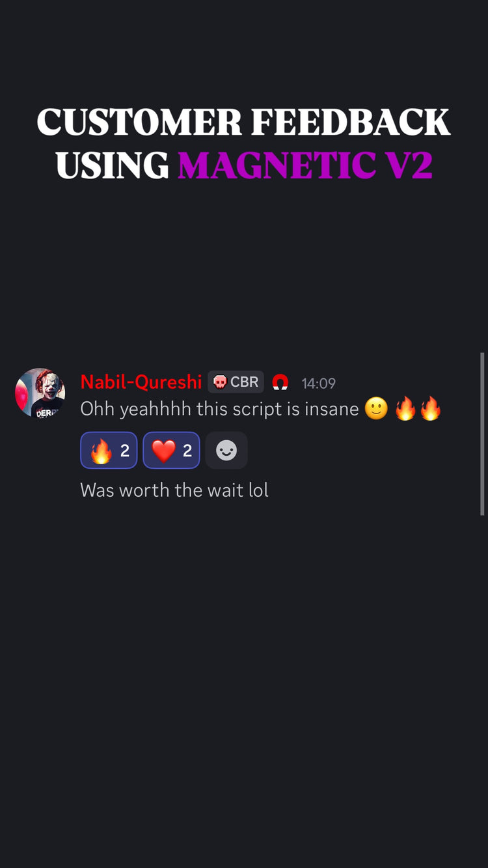Click the chat scrollbar on the right
Image resolution: width=488 pixels, height=868 pixels.
[x=482, y=434]
